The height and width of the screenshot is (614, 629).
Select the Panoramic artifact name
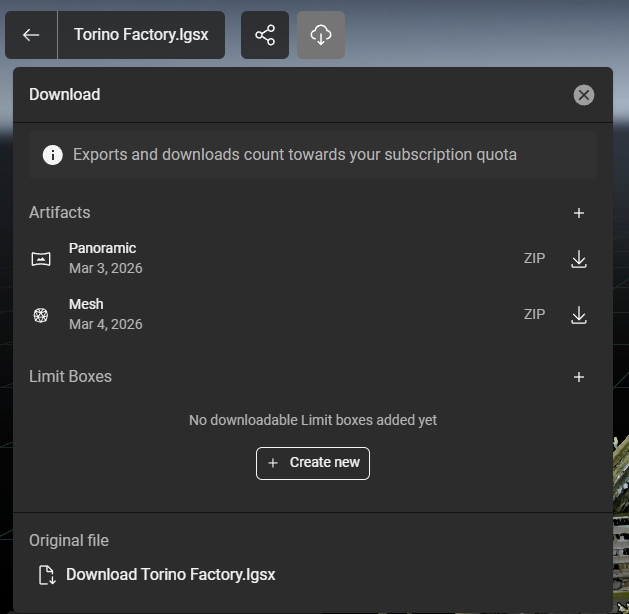tap(102, 248)
